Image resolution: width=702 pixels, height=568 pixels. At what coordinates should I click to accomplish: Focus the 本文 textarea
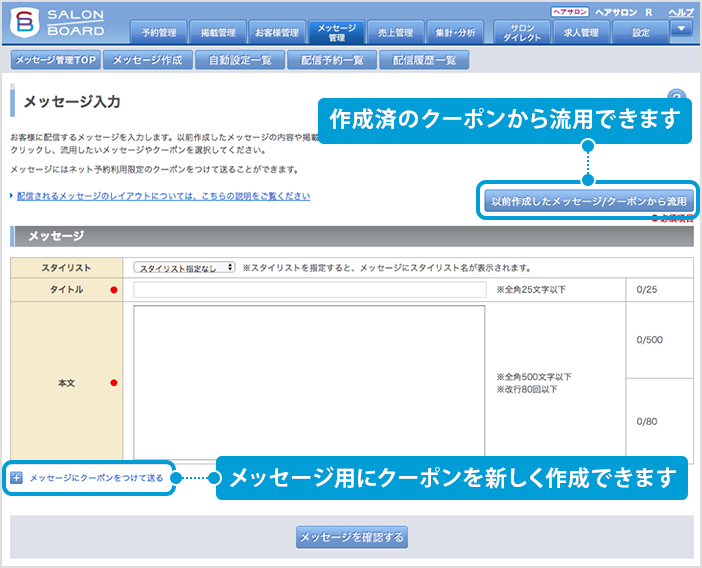click(309, 382)
